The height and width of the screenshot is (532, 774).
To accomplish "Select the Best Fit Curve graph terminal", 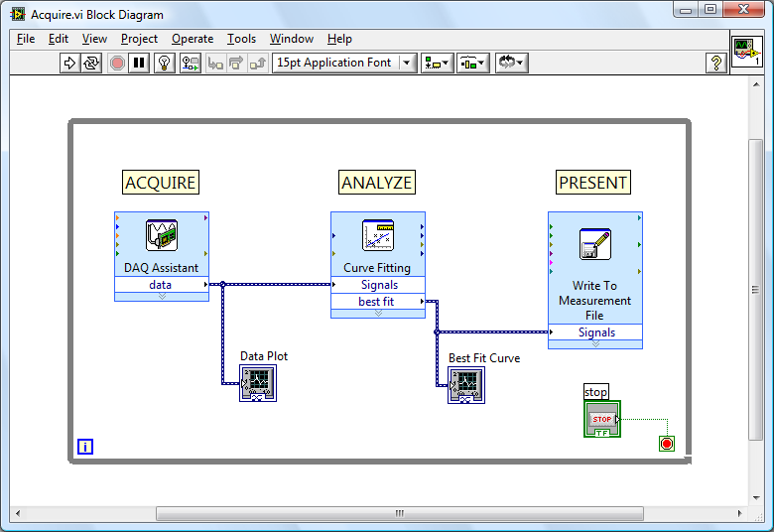I will click(x=466, y=385).
